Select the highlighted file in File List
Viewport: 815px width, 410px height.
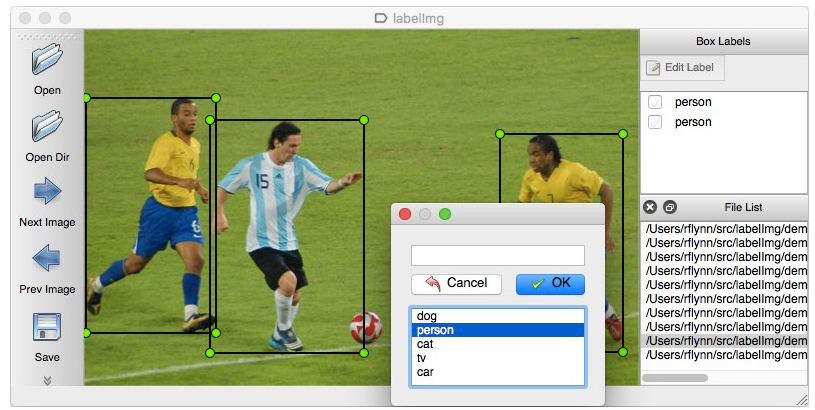[x=724, y=341]
